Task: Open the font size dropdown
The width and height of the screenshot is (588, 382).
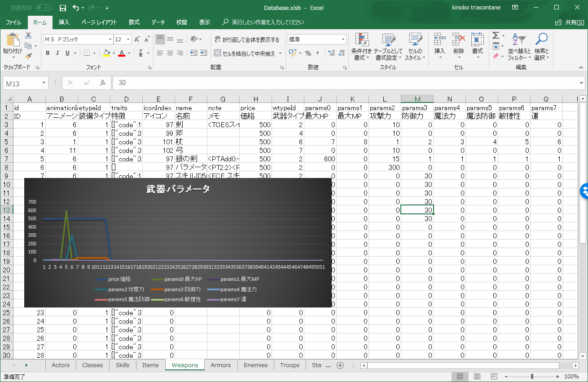Action: [x=128, y=40]
